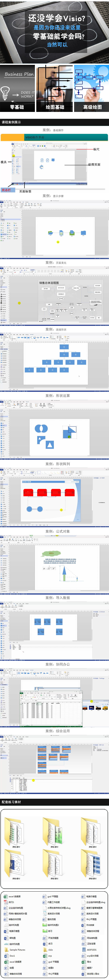Image resolution: width=109 pixels, height=980 pixels.
Task: Open the visio folder icon
Action: (x=45, y=950)
